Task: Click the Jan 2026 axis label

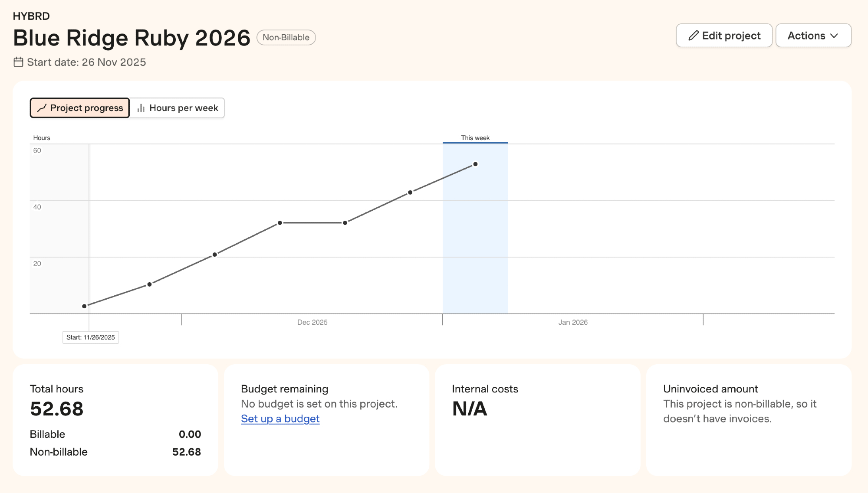Action: 572,322
